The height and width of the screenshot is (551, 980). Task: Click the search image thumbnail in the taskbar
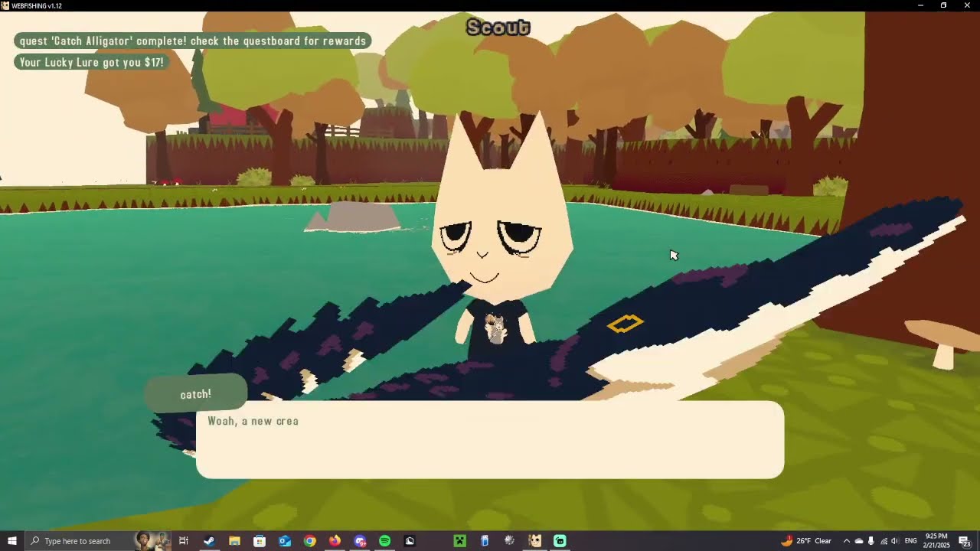click(x=152, y=541)
